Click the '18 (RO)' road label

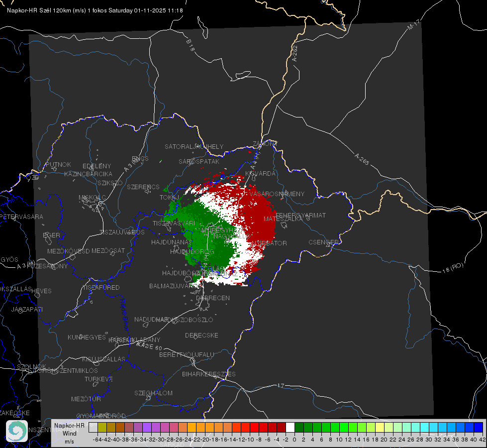pos(453,268)
